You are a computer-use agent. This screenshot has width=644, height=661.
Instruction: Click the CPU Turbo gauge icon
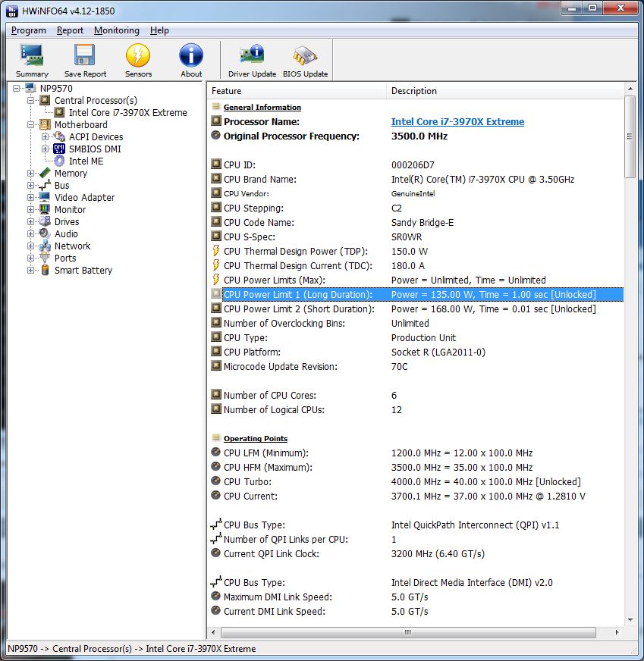(x=216, y=481)
